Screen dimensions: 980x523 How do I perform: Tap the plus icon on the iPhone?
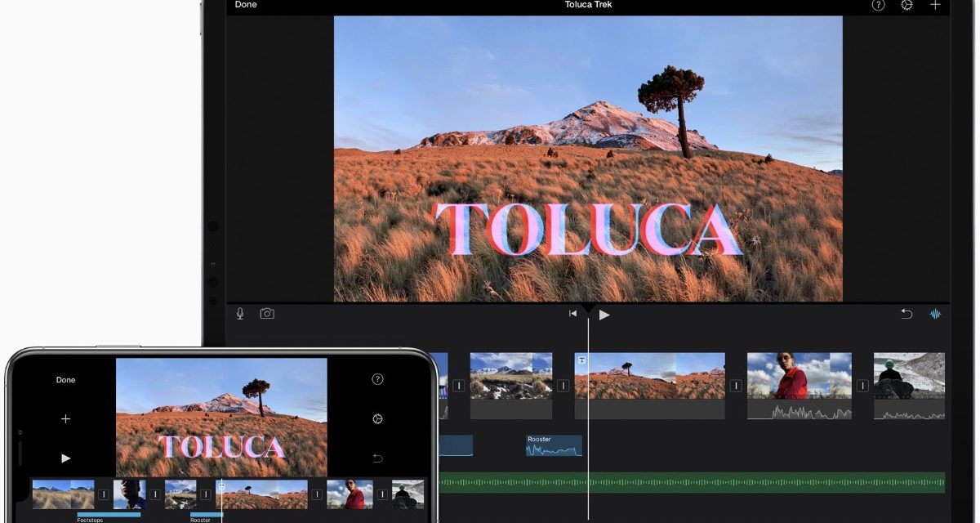65,419
